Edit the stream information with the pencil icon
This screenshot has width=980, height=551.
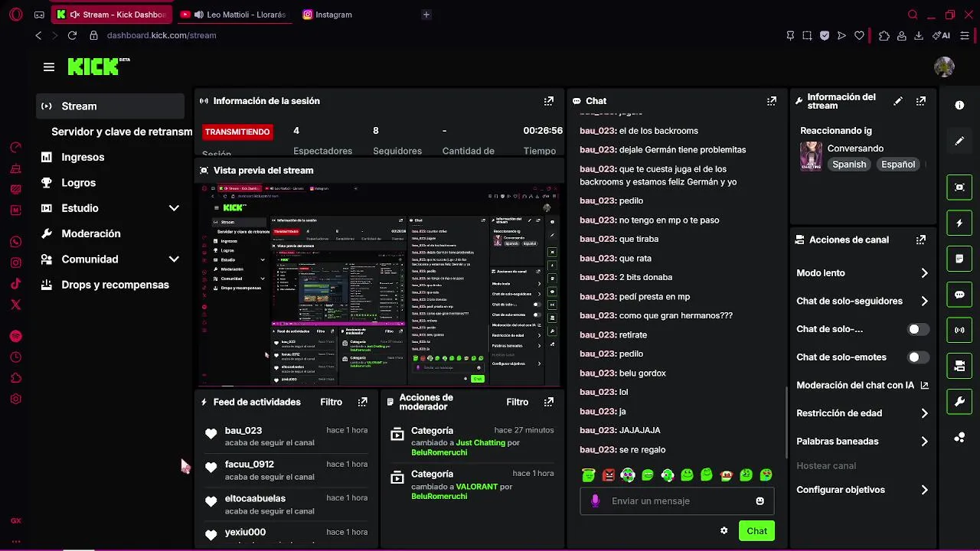pyautogui.click(x=898, y=101)
